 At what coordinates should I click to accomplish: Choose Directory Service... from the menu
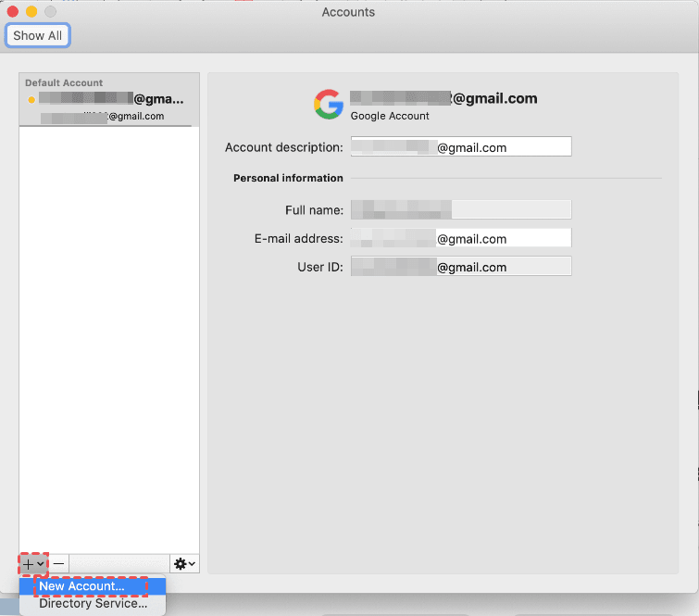pyautogui.click(x=93, y=604)
